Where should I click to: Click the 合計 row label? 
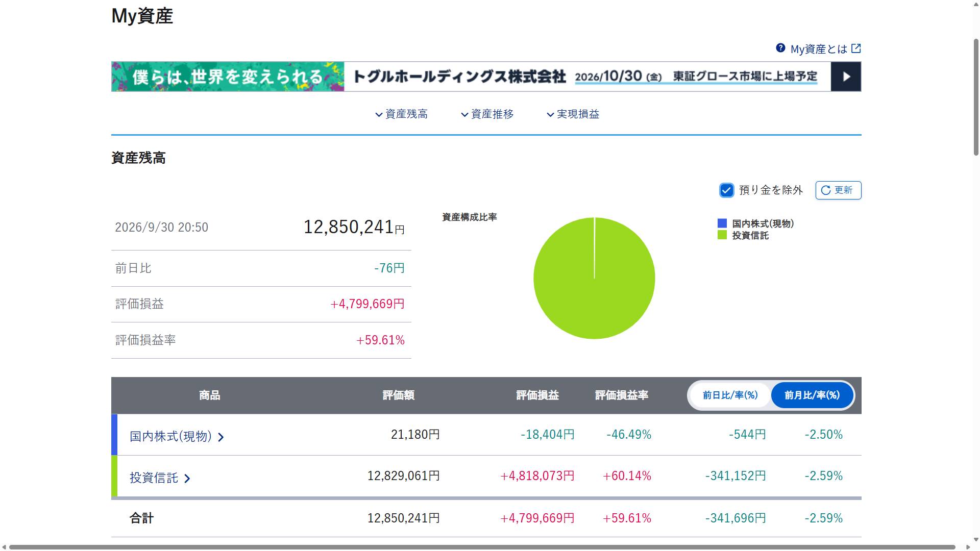(x=141, y=518)
